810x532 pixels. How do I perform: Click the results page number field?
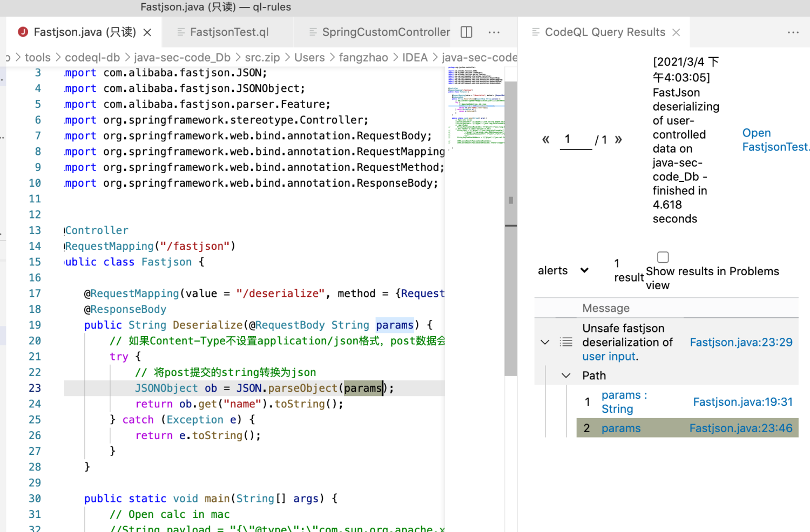576,140
